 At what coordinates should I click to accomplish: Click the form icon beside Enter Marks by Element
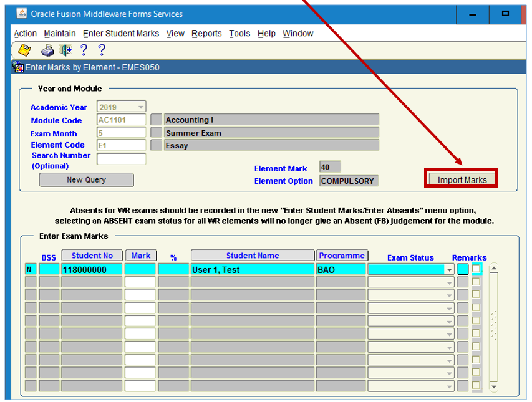click(x=18, y=67)
